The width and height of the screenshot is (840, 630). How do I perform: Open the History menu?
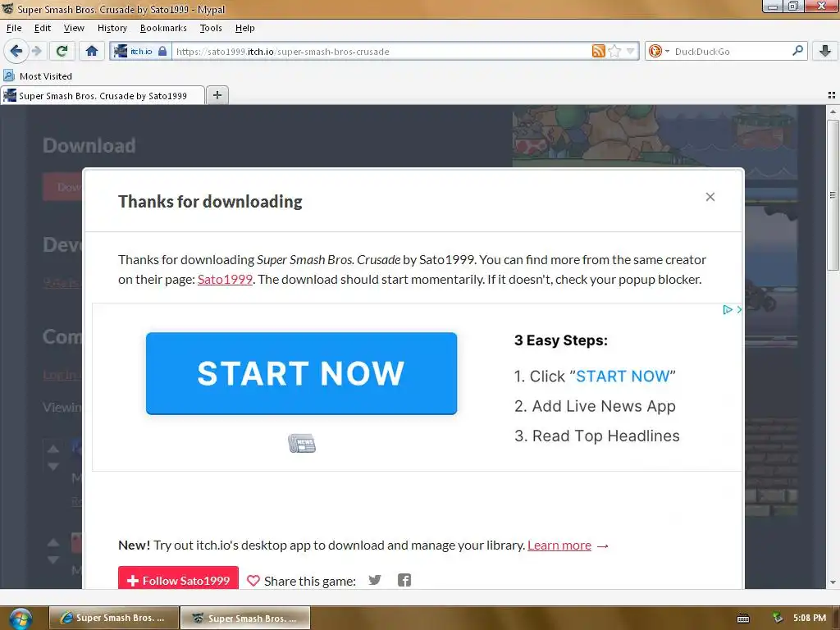112,28
